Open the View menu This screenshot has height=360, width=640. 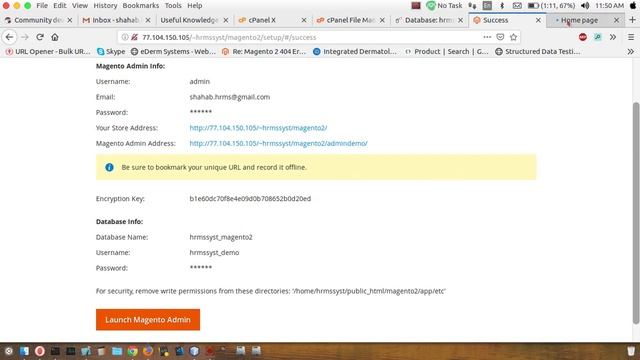click(80, 6)
